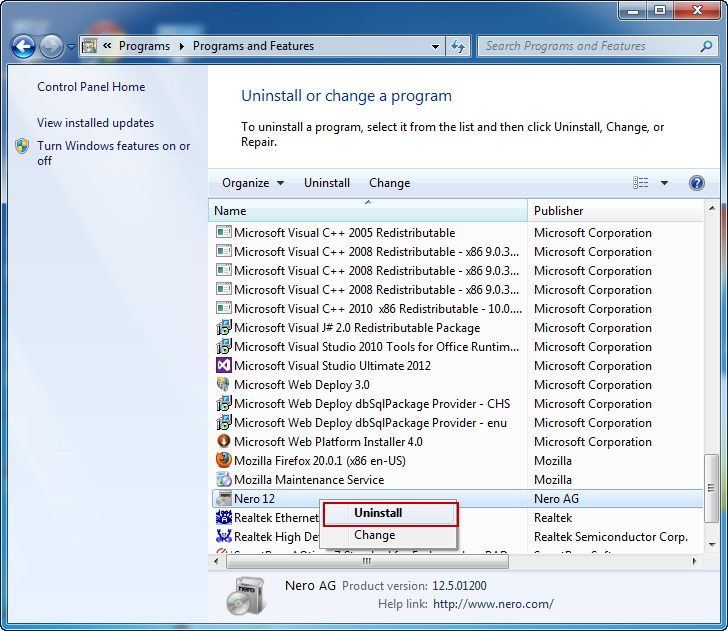
Task: Sort by the Name column header
Action: pos(368,211)
